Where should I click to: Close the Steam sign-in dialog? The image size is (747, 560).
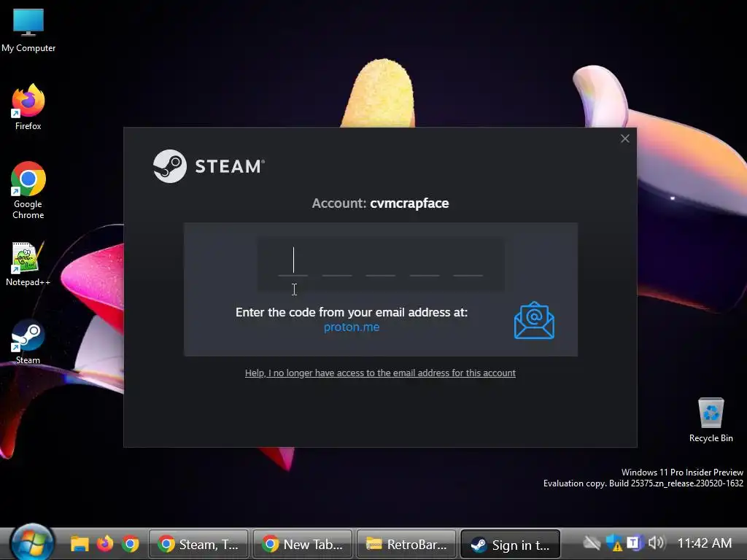point(625,139)
